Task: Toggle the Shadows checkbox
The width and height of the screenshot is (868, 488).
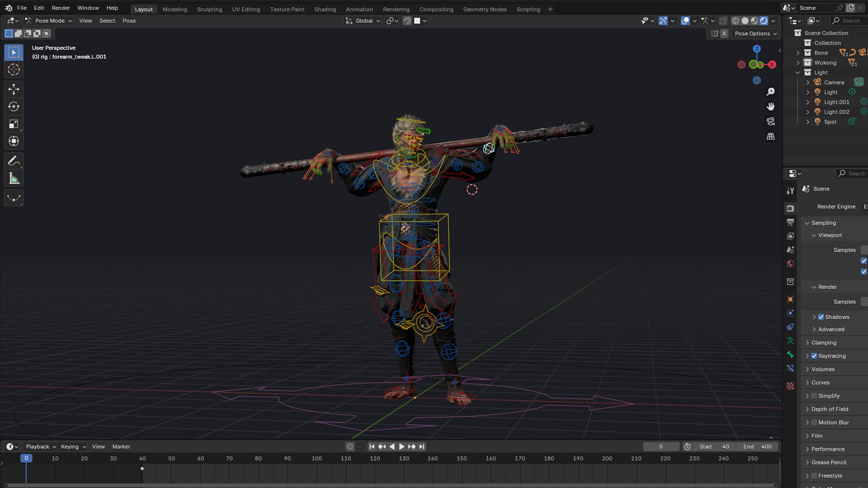Action: [x=821, y=317]
